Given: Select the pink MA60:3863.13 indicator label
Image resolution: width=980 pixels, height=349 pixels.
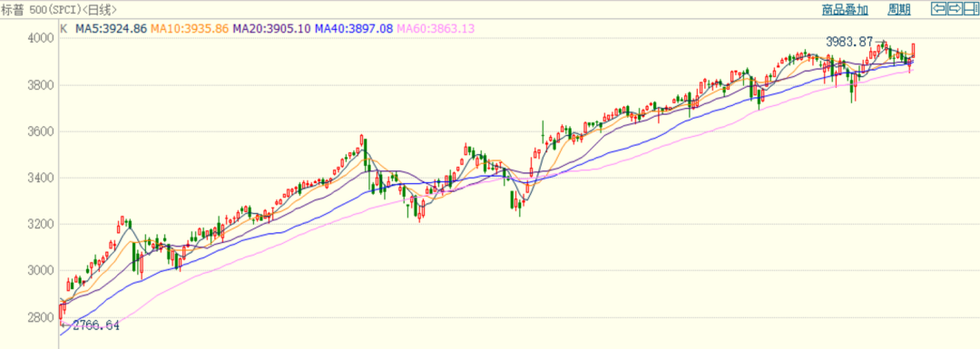Looking at the screenshot, I should click(436, 28).
